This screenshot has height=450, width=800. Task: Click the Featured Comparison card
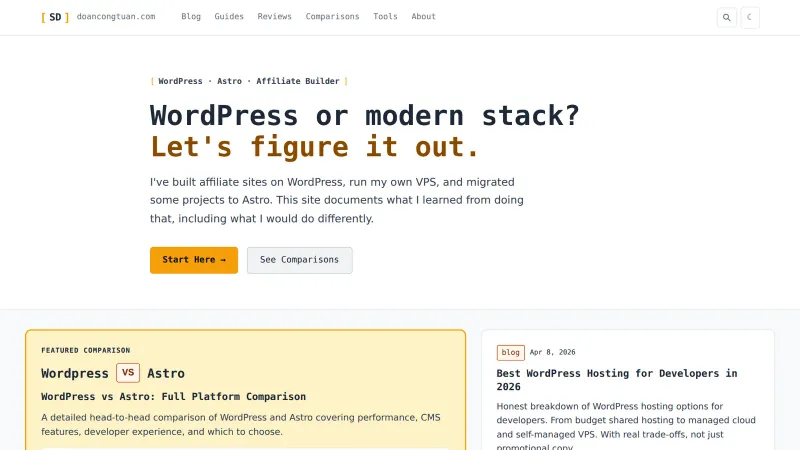coord(245,390)
